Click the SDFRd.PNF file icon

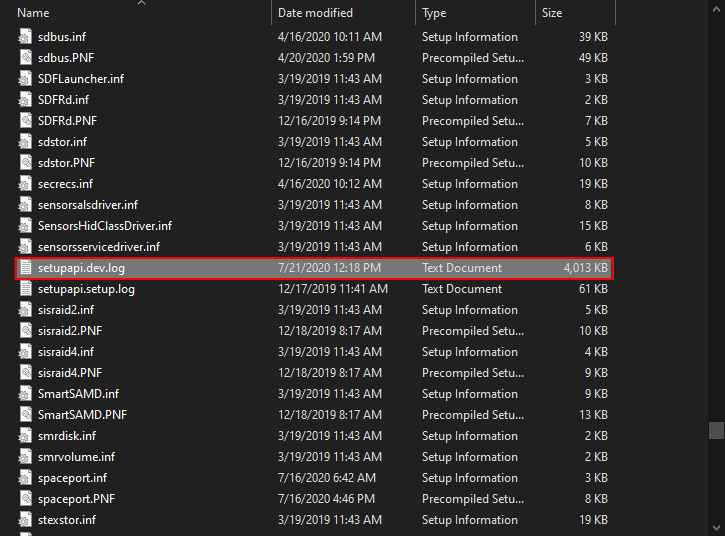tap(25, 121)
